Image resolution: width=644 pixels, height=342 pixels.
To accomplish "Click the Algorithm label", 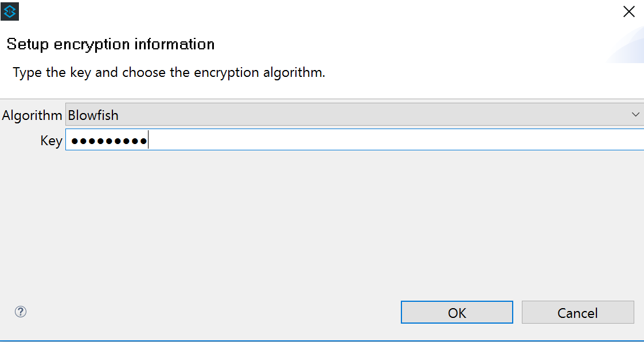I will pos(32,115).
